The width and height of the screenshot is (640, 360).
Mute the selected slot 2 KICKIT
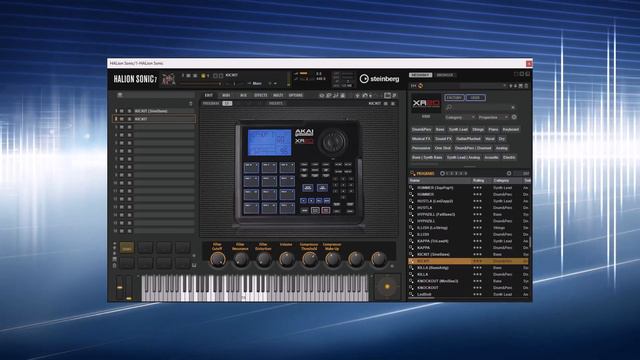click(122, 119)
